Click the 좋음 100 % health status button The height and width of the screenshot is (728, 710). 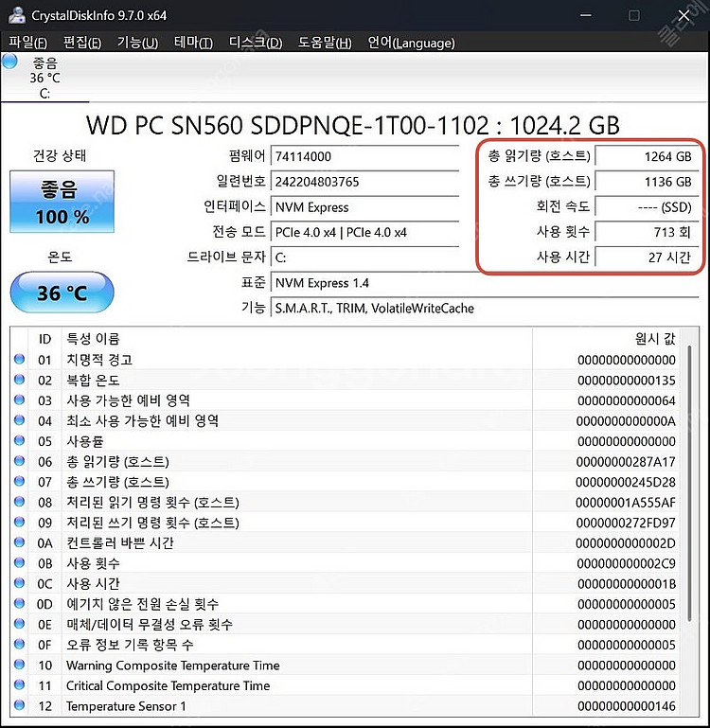pos(62,202)
